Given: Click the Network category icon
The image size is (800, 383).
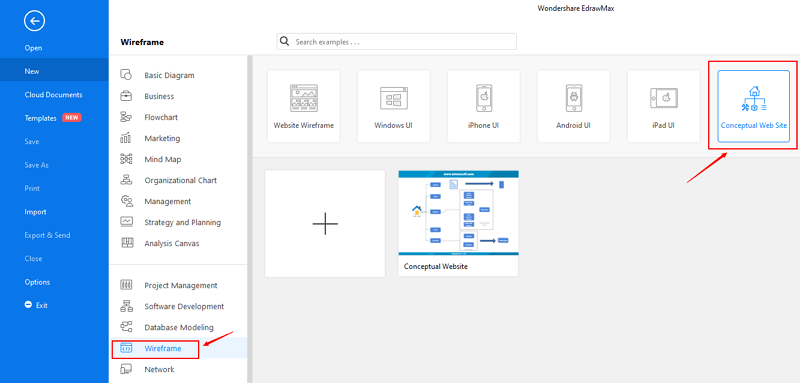Looking at the screenshot, I should [126, 369].
